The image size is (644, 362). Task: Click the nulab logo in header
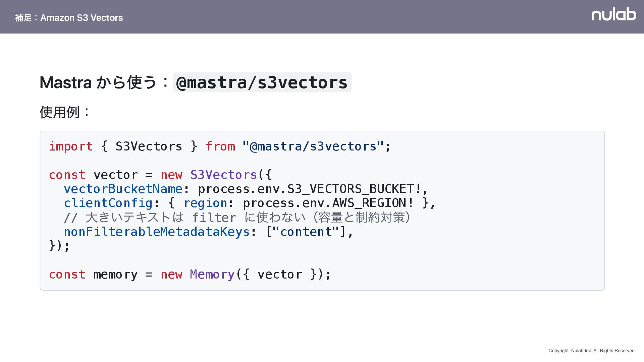[613, 14]
